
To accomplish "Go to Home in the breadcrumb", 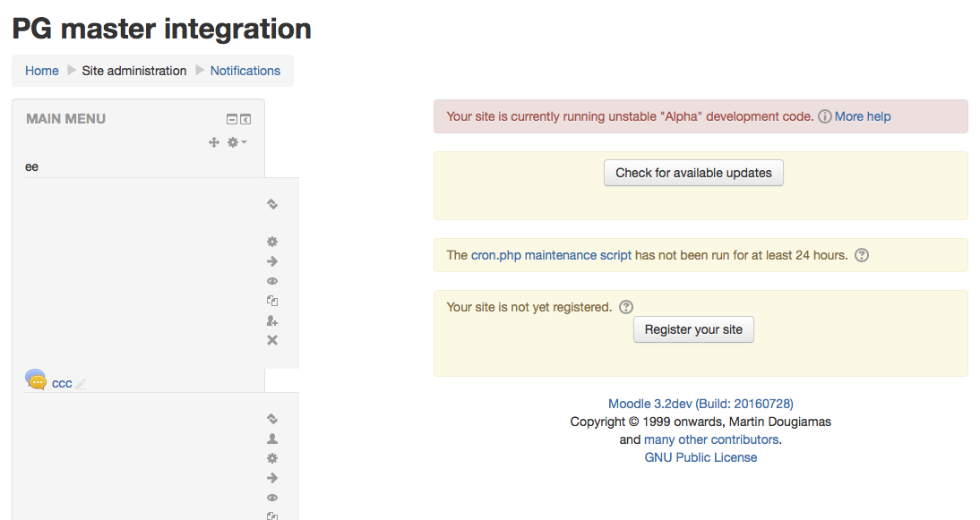I will pos(42,71).
